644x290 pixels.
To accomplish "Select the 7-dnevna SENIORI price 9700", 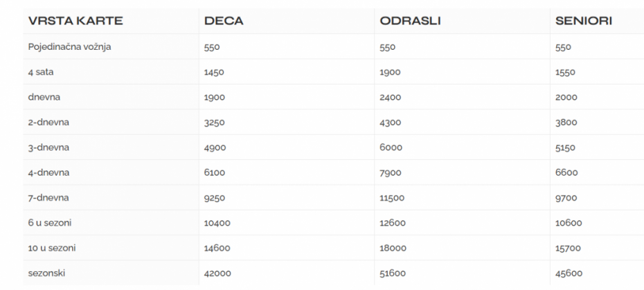I will point(566,198).
